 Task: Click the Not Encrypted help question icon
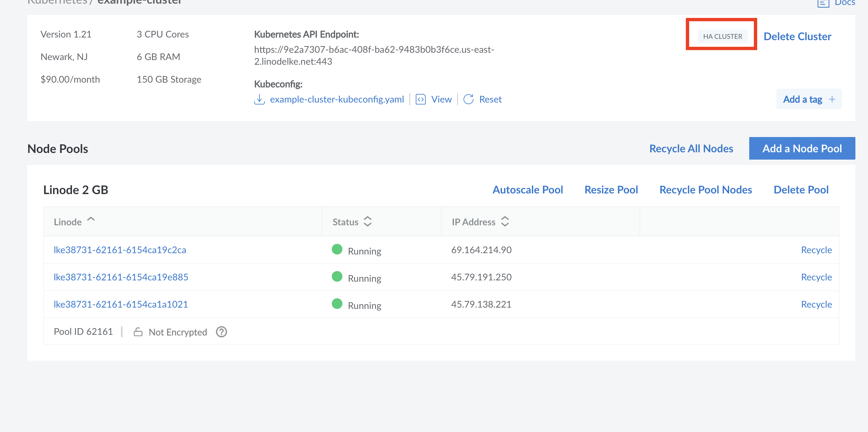pos(221,332)
